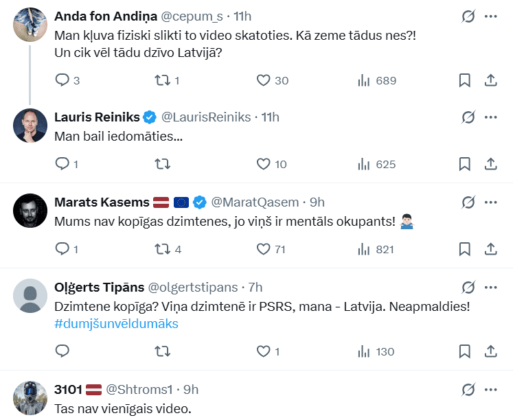The width and height of the screenshot is (513, 420).
Task: Repost Anda fon Andiņa's tweet
Action: coord(162,80)
